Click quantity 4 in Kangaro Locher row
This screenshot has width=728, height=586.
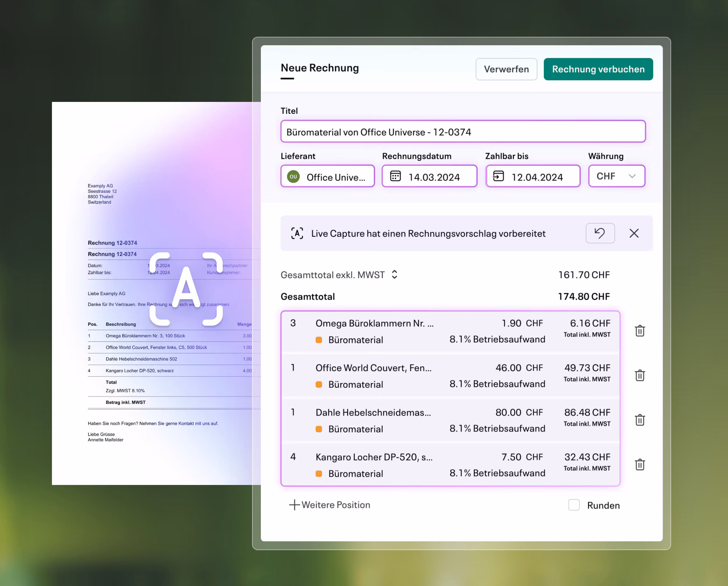tap(293, 457)
